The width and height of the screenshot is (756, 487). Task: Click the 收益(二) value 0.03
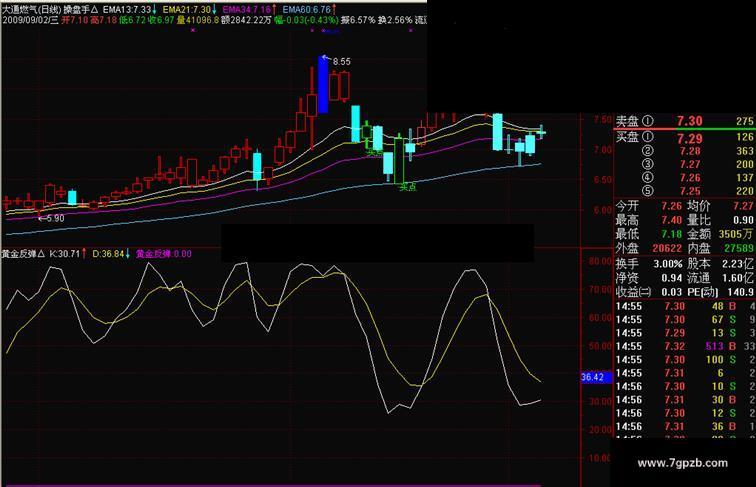tap(672, 292)
